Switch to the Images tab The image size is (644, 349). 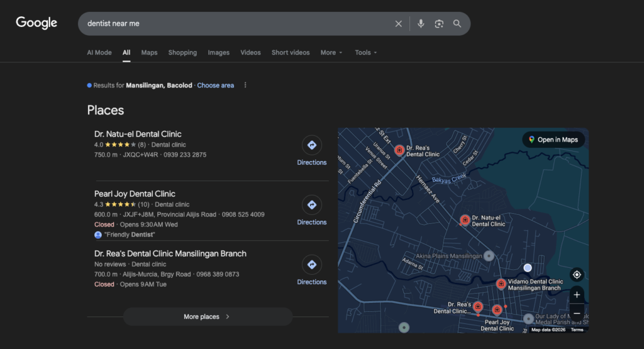click(x=219, y=53)
